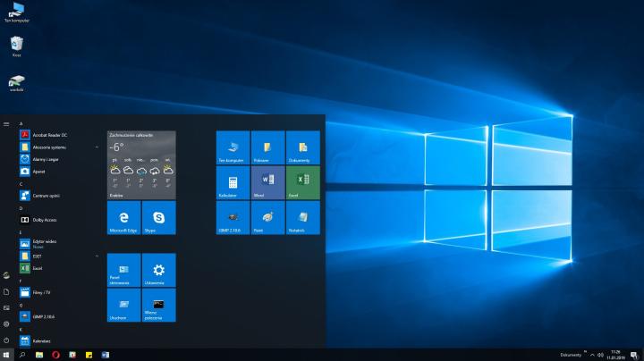Open Sticky Notes from the taskbar
This screenshot has width=644, height=361.
(x=89, y=355)
